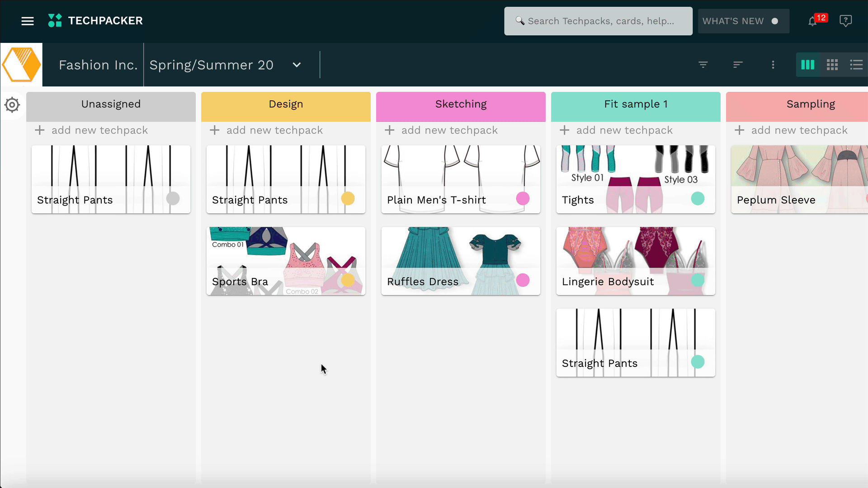This screenshot has height=488, width=868.
Task: Select the Design column header
Action: point(286,104)
